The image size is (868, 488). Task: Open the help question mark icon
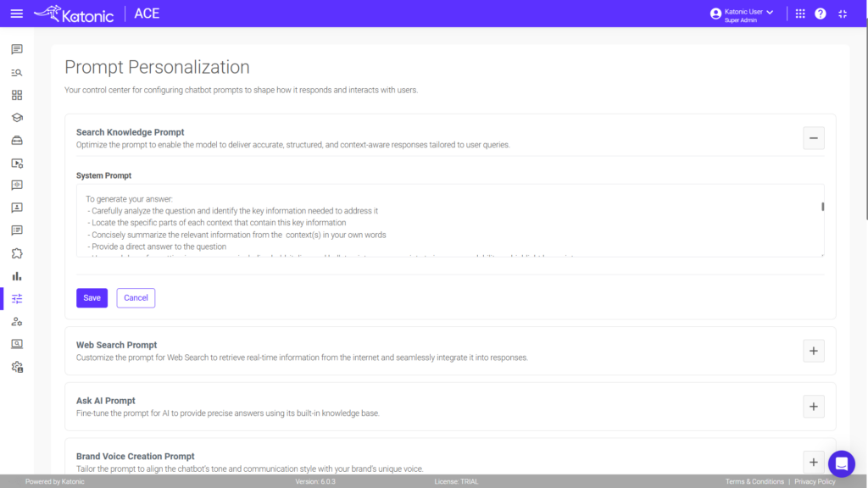click(821, 14)
